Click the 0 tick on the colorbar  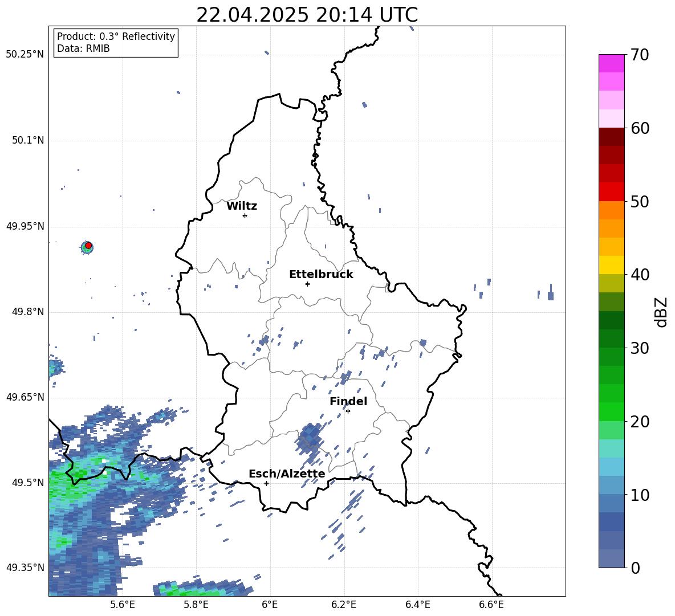(635, 568)
